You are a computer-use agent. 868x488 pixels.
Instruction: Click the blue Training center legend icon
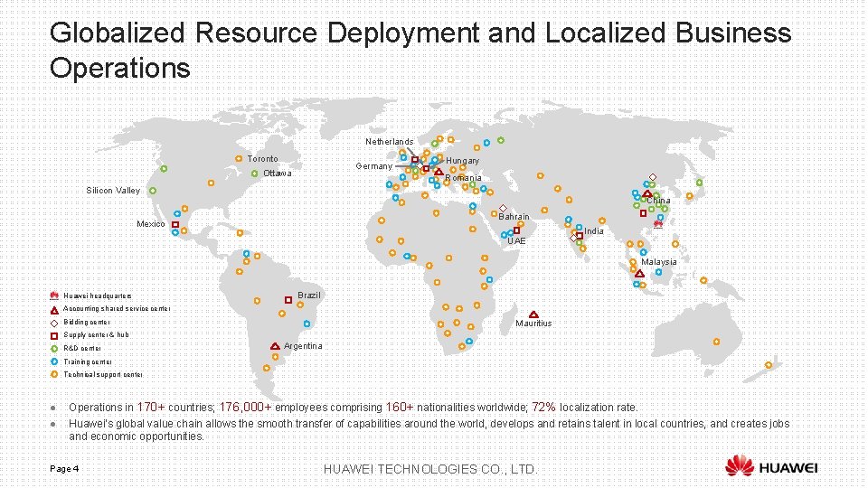coord(54,361)
